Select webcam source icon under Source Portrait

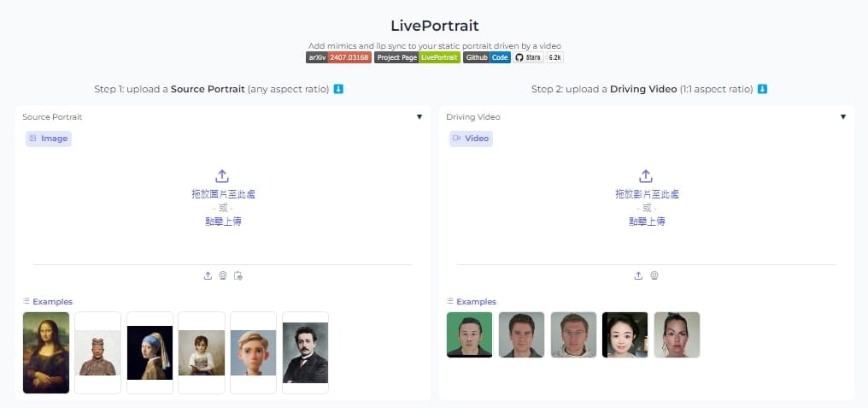pos(223,275)
